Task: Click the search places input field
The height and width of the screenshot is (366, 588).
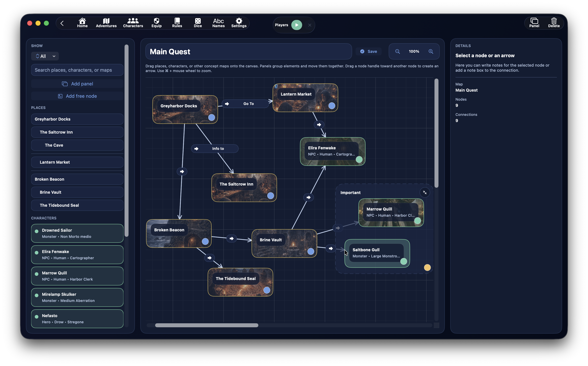Action: 77,70
